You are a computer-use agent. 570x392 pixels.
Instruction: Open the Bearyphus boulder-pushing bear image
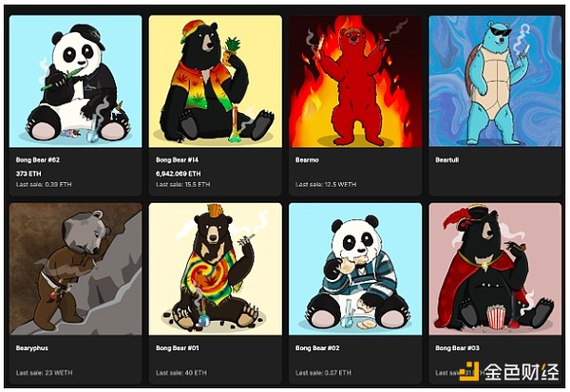(x=76, y=270)
